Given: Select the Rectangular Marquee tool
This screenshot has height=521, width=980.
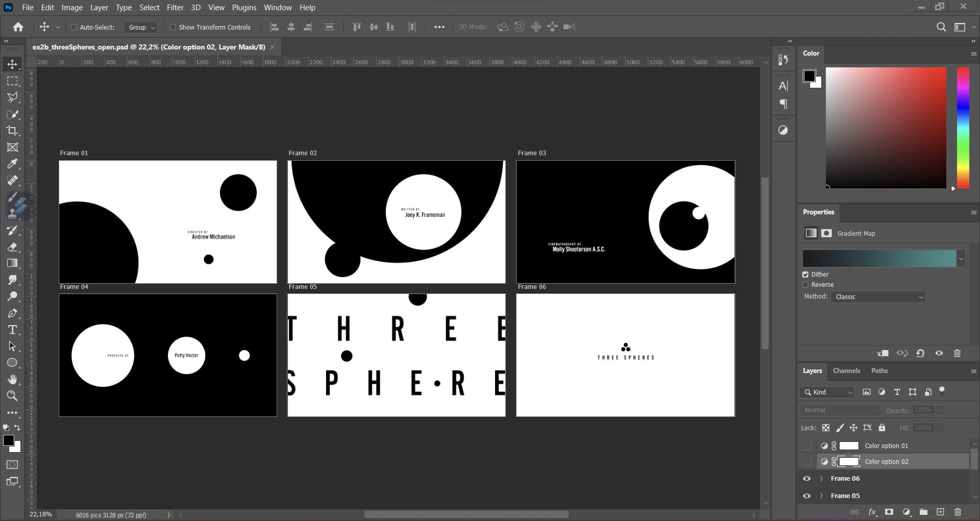Looking at the screenshot, I should 13,81.
